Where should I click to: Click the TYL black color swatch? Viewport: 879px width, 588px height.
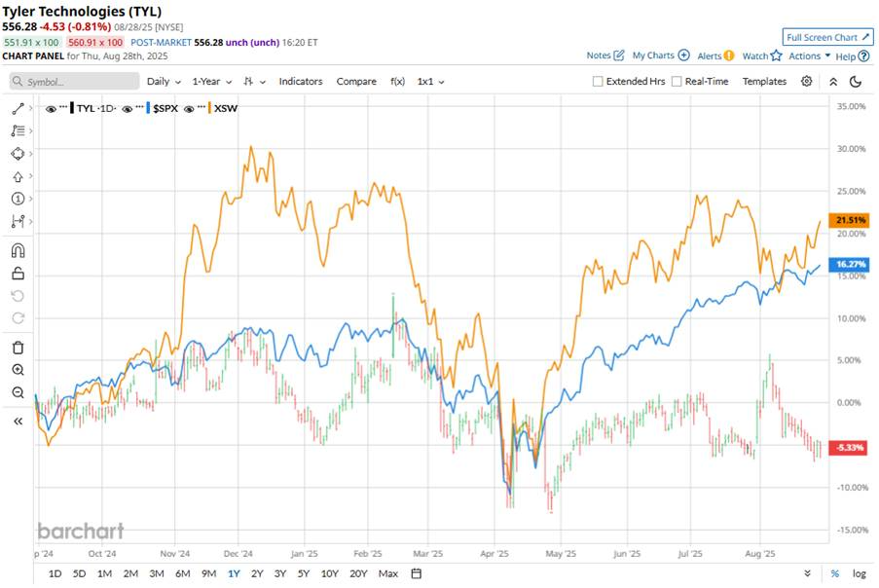click(72, 108)
